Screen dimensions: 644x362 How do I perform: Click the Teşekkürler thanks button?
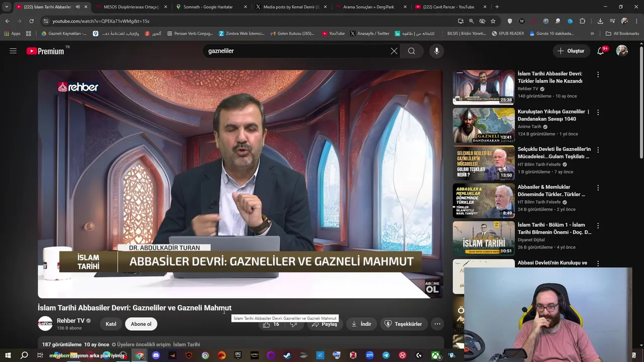tap(404, 324)
